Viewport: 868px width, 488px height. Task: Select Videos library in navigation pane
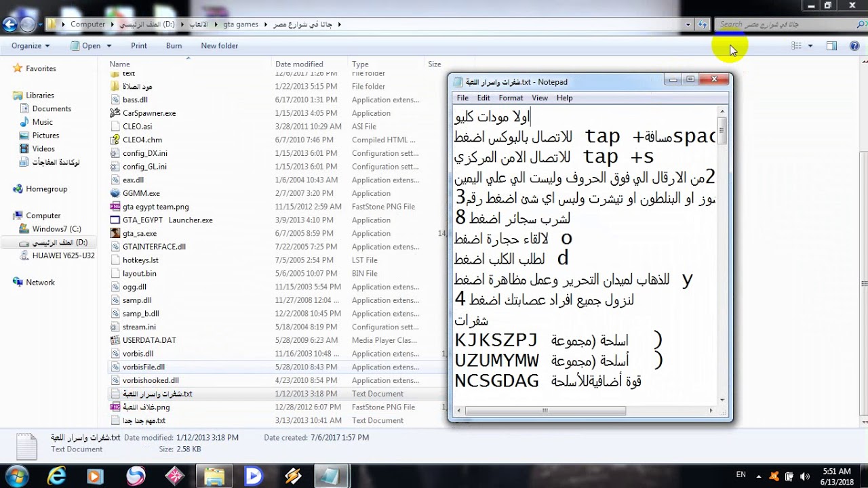tap(43, 149)
